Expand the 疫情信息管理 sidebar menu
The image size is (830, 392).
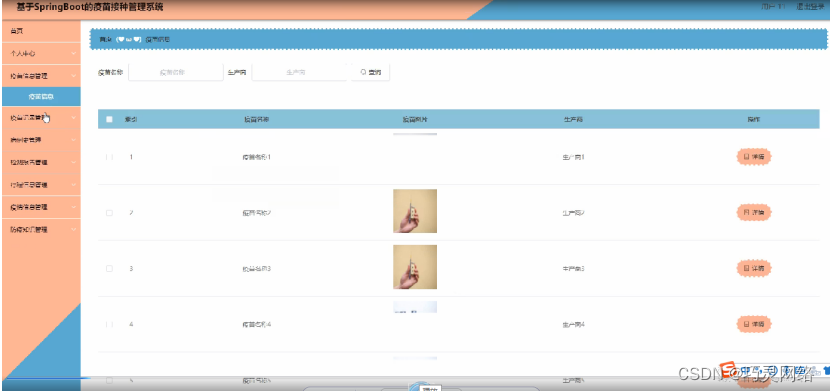click(41, 207)
